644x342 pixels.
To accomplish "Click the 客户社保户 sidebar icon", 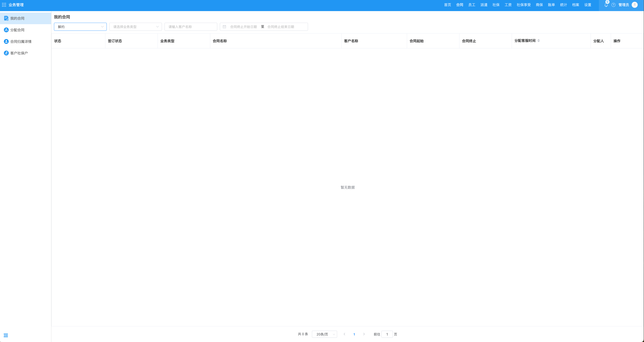I will 6,53.
